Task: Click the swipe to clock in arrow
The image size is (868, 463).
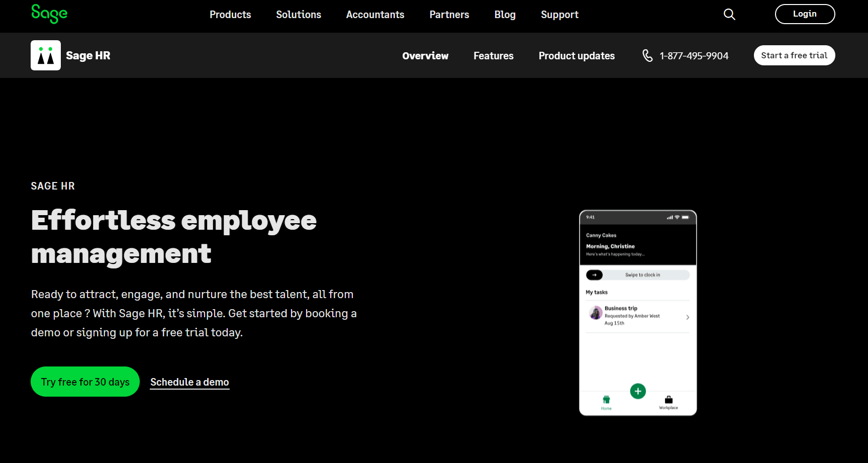Action: point(595,275)
